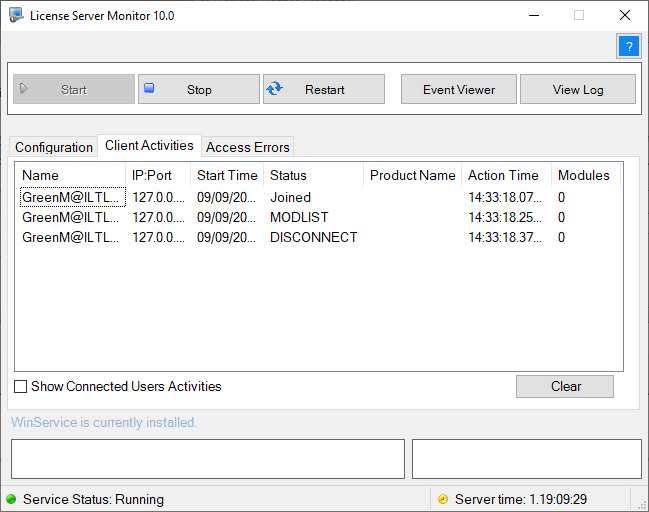Image resolution: width=649 pixels, height=512 pixels.
Task: Open the Event Viewer
Action: tap(459, 89)
